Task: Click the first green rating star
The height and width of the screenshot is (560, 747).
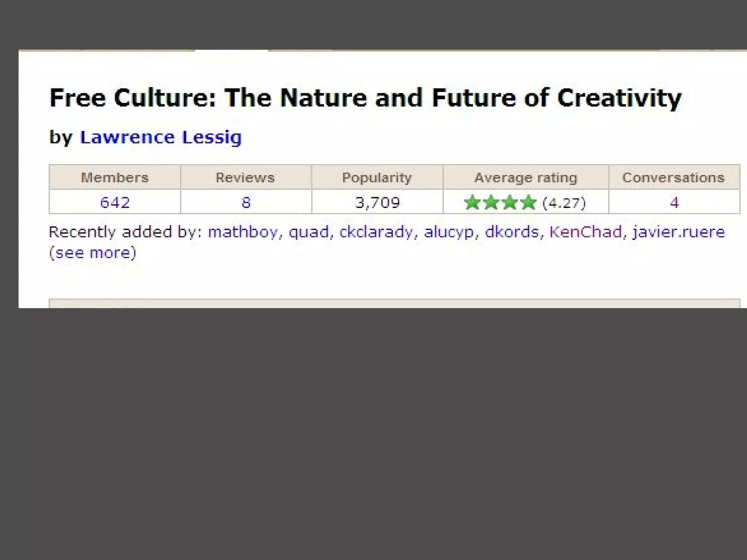Action: [x=472, y=202]
